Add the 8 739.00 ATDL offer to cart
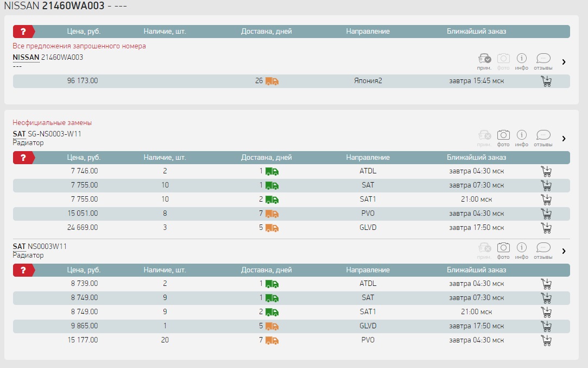 tap(546, 284)
